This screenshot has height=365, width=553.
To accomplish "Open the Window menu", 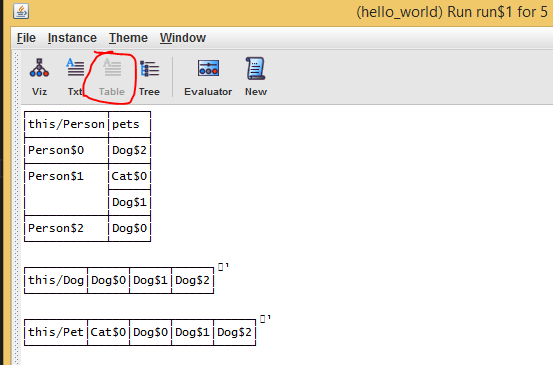I will pos(183,38).
